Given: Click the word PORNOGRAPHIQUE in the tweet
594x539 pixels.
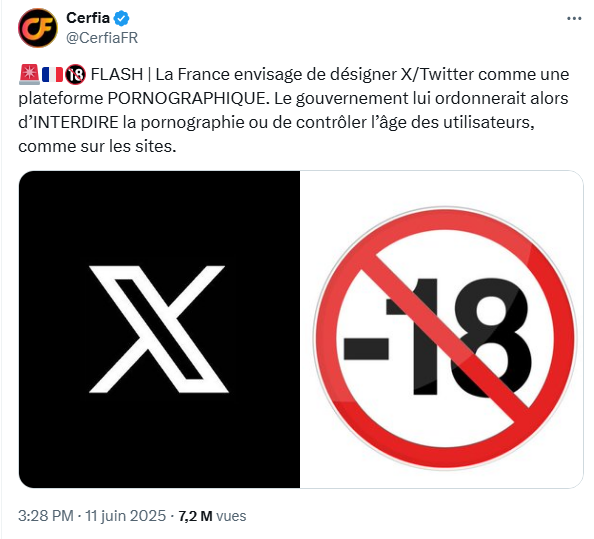Looking at the screenshot, I should (x=189, y=98).
